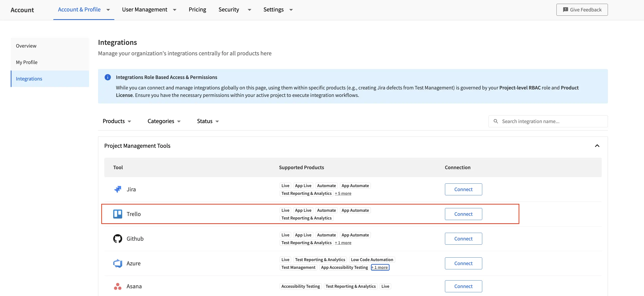The image size is (644, 296).
Task: Click the Automate tag in Github row
Action: coord(326,235)
